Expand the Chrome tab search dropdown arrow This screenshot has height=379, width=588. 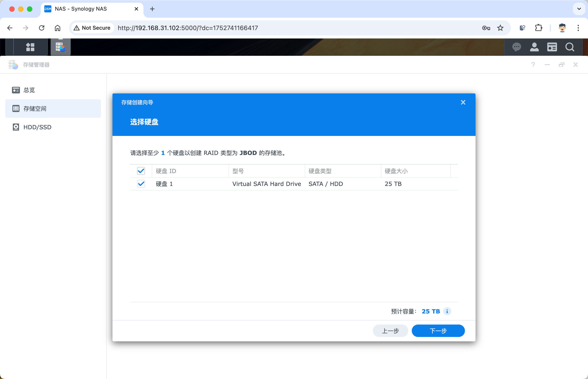click(x=579, y=9)
